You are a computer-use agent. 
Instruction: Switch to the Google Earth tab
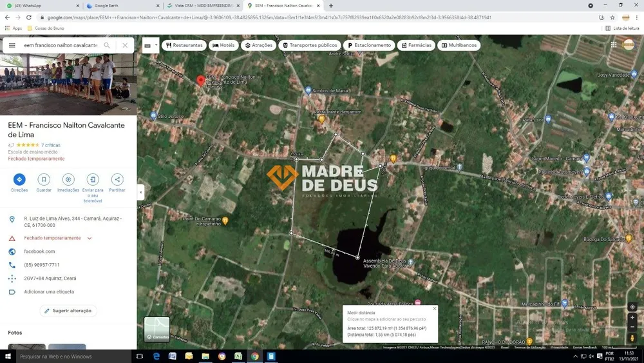(x=122, y=6)
